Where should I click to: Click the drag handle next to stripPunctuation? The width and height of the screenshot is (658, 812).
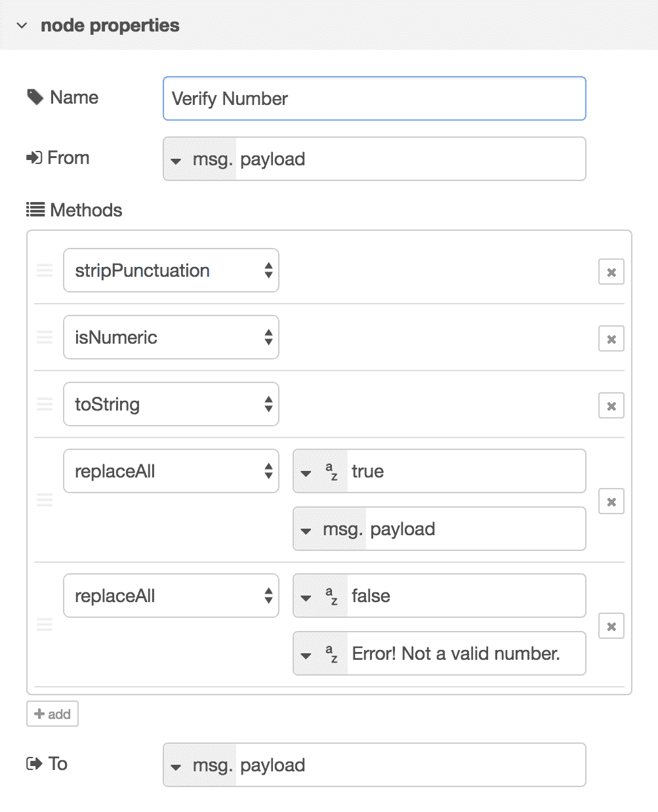(44, 270)
